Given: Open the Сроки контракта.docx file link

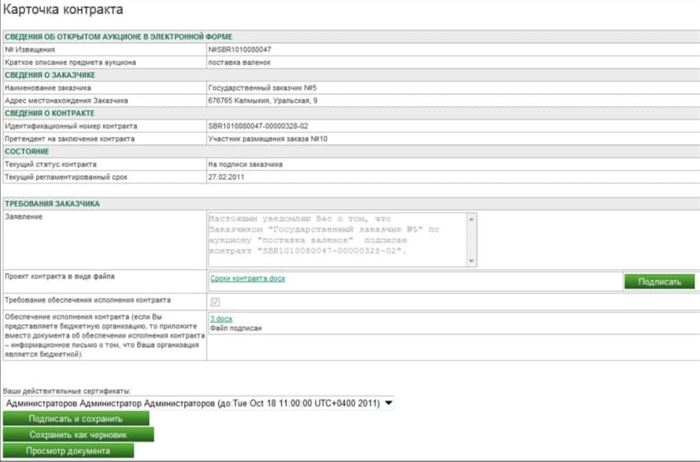Looking at the screenshot, I should (x=248, y=278).
